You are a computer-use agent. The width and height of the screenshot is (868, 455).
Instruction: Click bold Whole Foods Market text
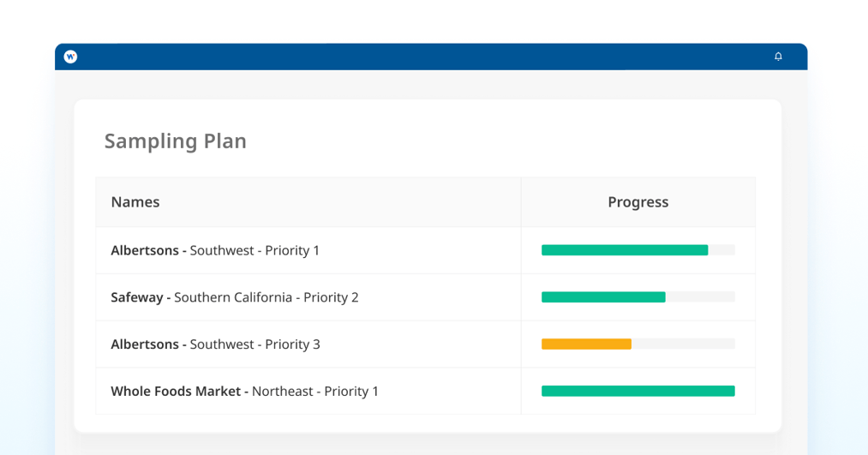[176, 392]
